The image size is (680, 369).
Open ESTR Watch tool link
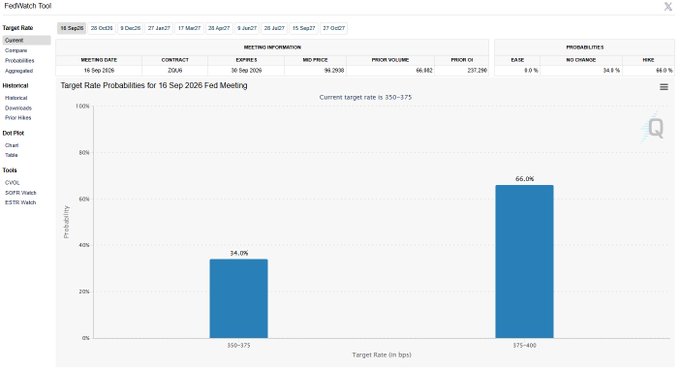(x=20, y=202)
